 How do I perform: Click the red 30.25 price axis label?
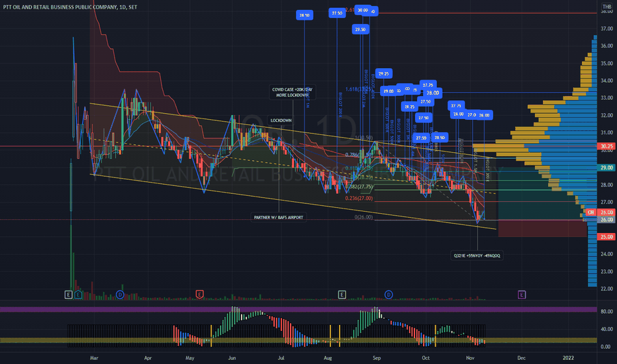(607, 146)
